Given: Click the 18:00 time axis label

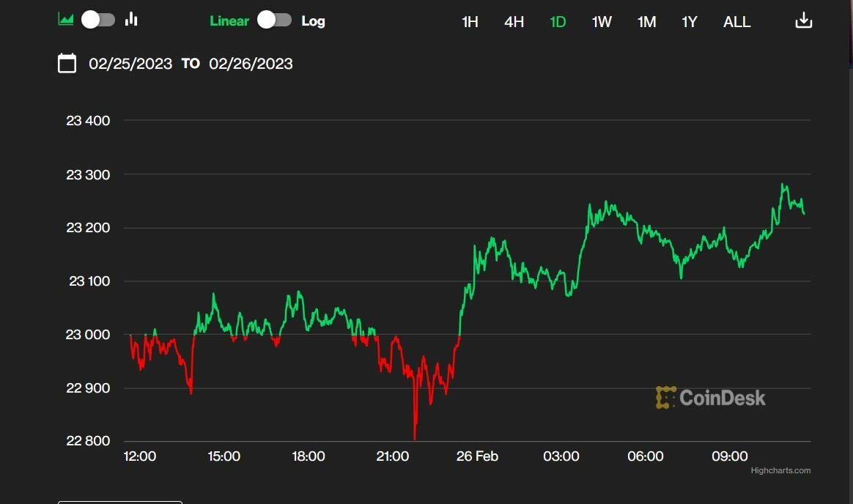Looking at the screenshot, I should (x=309, y=456).
